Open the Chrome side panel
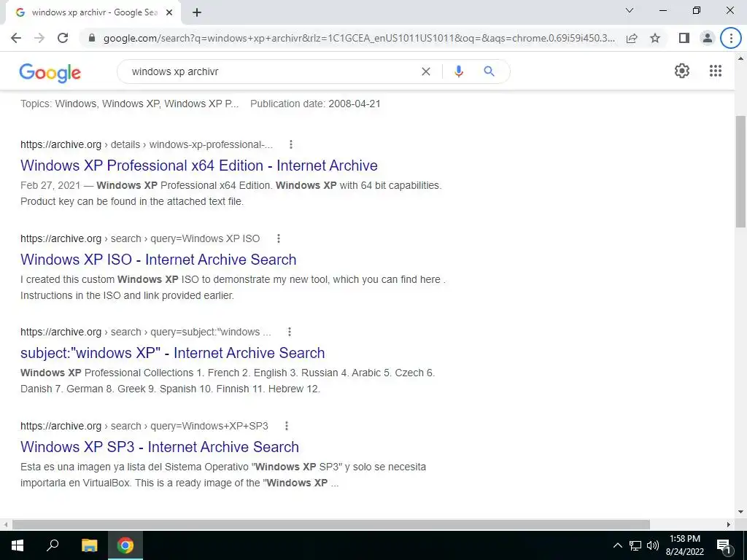 click(x=684, y=38)
